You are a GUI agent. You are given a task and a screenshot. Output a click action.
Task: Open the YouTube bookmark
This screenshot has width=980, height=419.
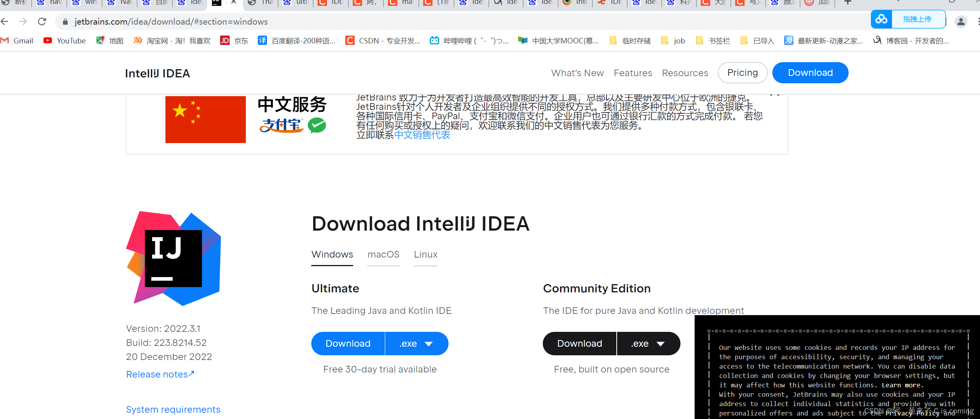coord(65,41)
